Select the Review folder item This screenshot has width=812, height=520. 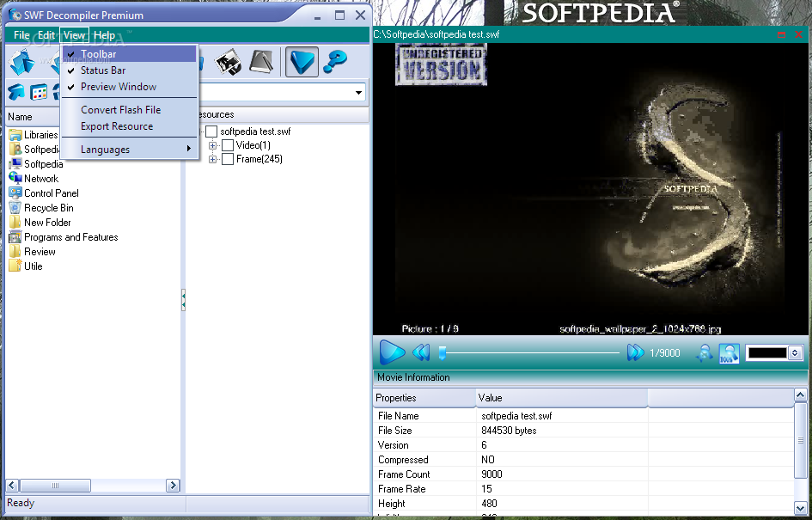click(x=40, y=252)
